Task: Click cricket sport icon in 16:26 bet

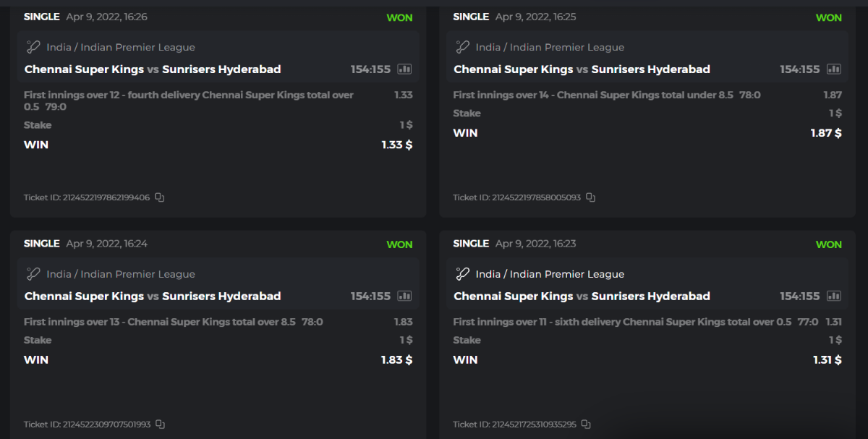Action: 33,47
